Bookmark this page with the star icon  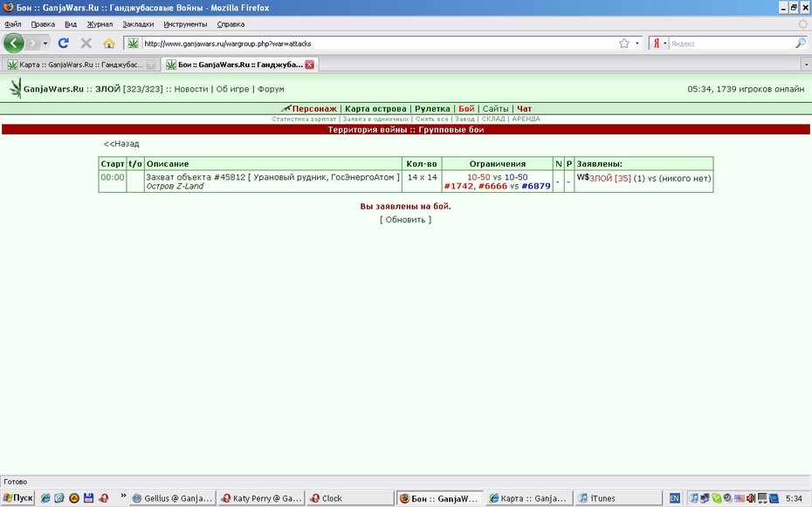pyautogui.click(x=624, y=44)
